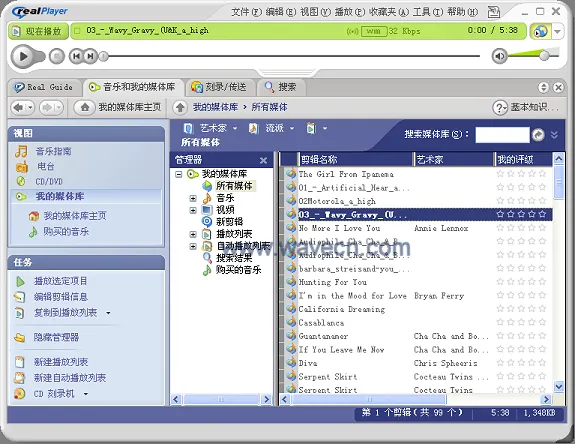Screen dimensions: 575x444
Task: Close the 管理器 panel
Action: click(263, 160)
